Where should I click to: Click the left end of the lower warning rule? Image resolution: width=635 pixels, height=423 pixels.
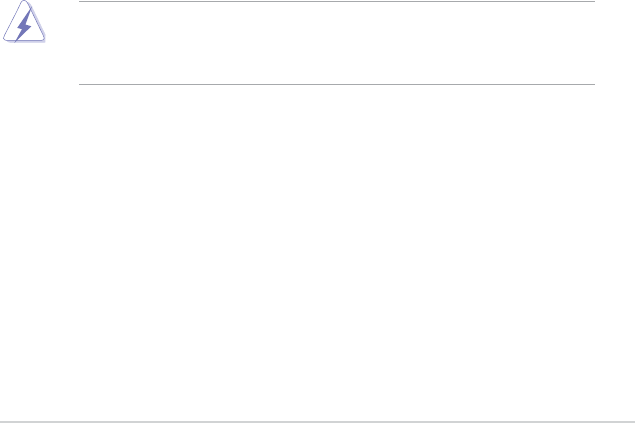(x=81, y=84)
